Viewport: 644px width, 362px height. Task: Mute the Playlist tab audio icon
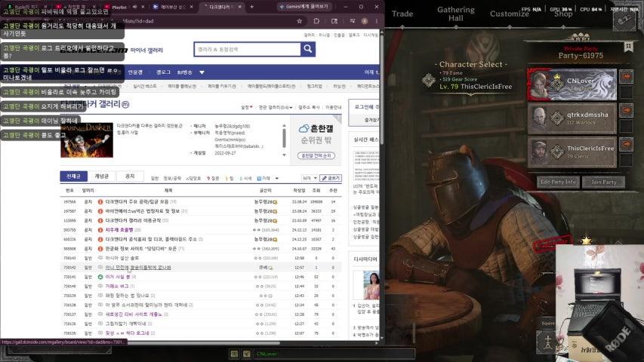point(134,7)
